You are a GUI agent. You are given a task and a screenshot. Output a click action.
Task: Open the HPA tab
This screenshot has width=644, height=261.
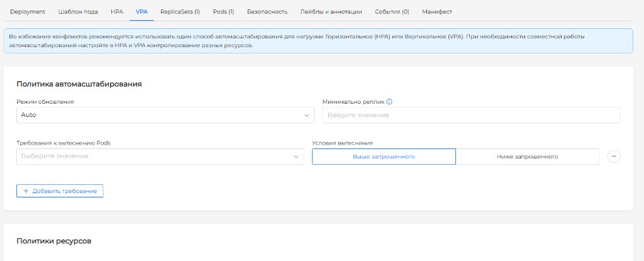pyautogui.click(x=116, y=11)
